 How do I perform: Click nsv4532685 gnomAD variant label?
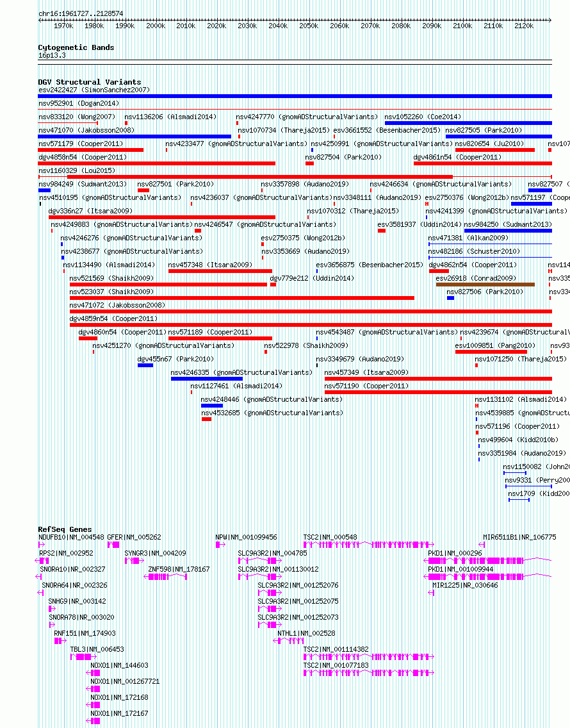[272, 413]
